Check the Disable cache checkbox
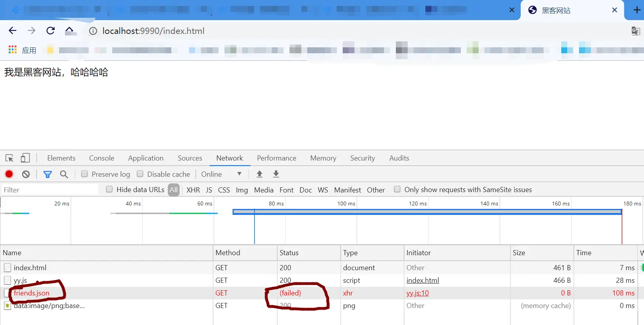 point(140,174)
